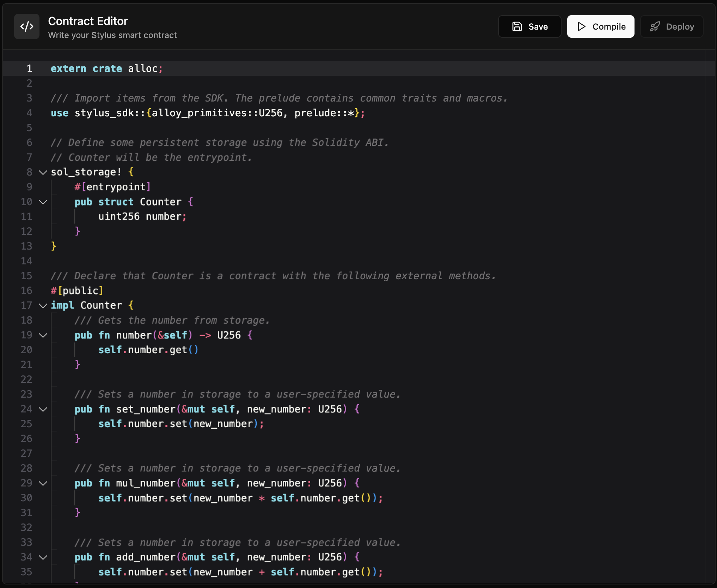
Task: Click 'self.number.set(new_number);' on line 25
Action: point(181,424)
